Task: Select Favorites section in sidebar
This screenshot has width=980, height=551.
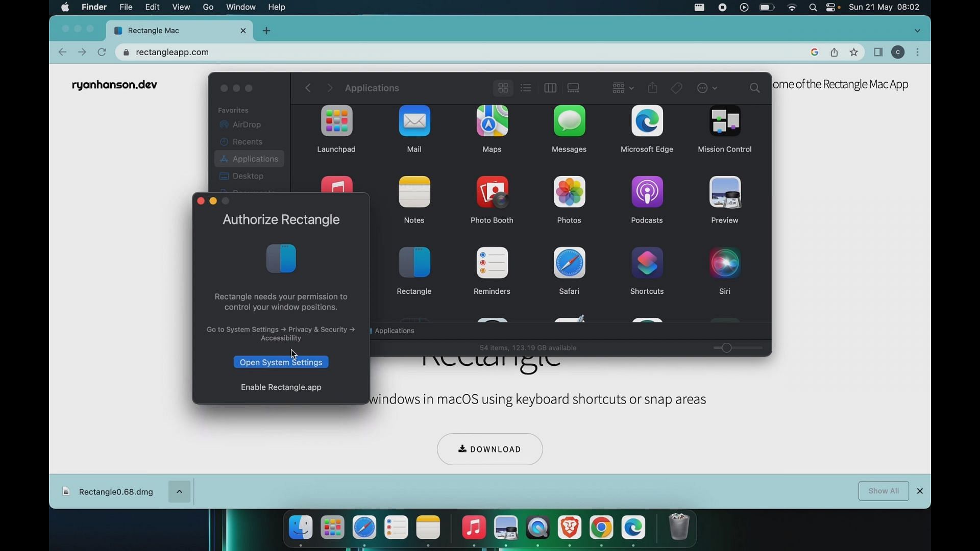Action: point(233,110)
